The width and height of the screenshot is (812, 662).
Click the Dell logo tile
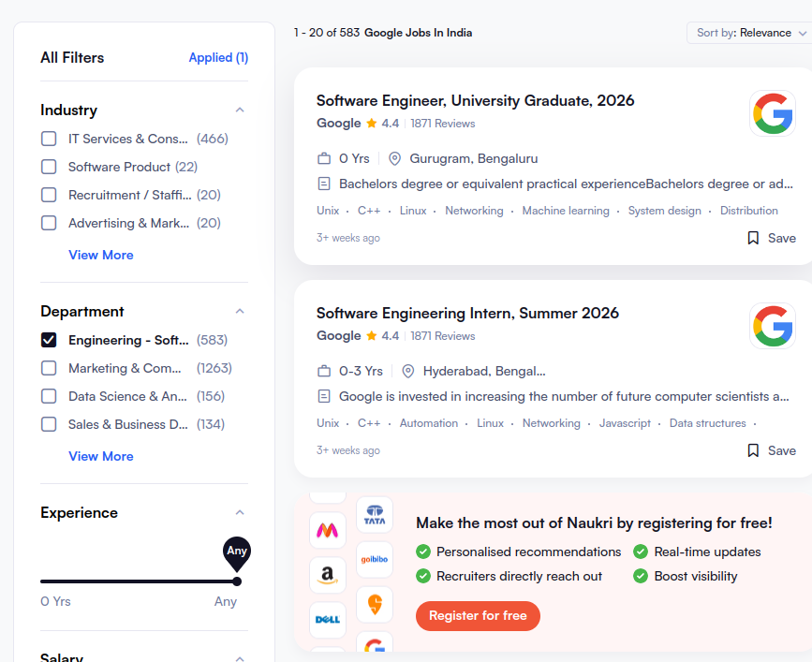coord(327,620)
